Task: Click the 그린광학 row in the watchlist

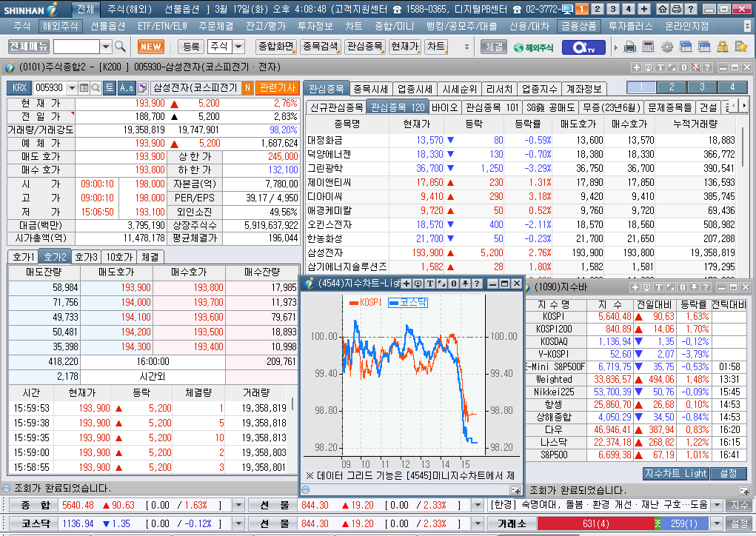Action: tap(521, 168)
